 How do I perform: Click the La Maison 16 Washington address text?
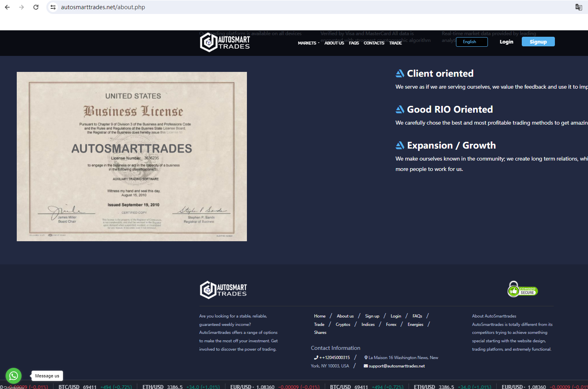pyautogui.click(x=375, y=361)
